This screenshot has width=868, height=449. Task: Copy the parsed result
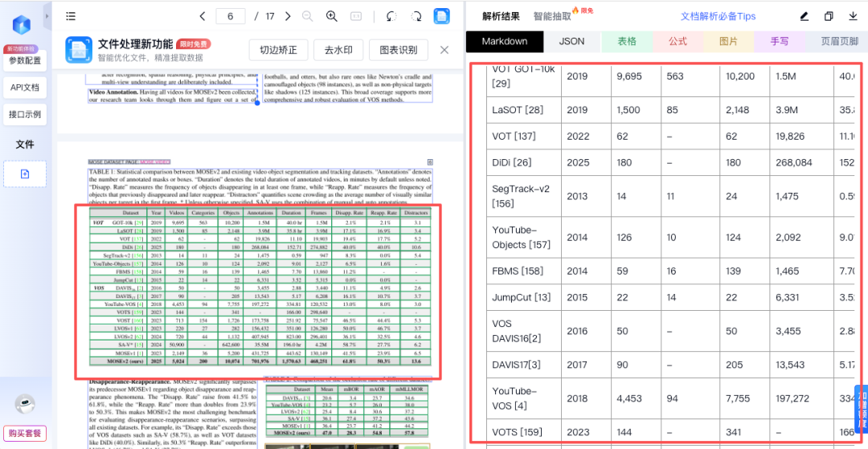tap(829, 16)
